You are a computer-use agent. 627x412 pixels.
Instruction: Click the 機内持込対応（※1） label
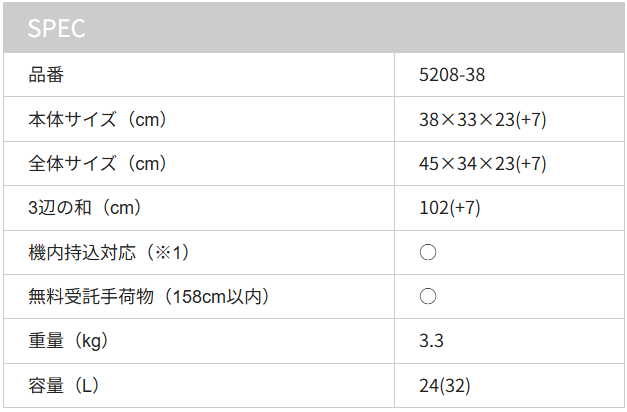tap(110, 252)
